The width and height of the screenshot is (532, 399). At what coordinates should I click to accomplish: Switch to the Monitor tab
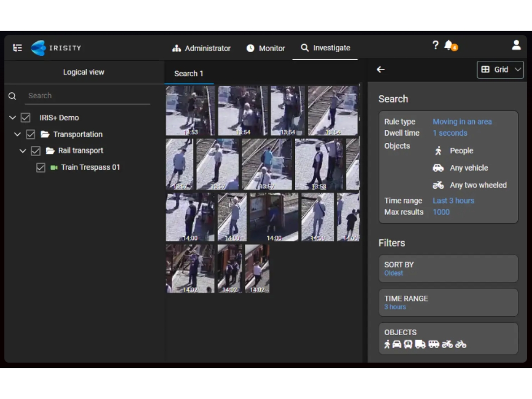click(266, 48)
